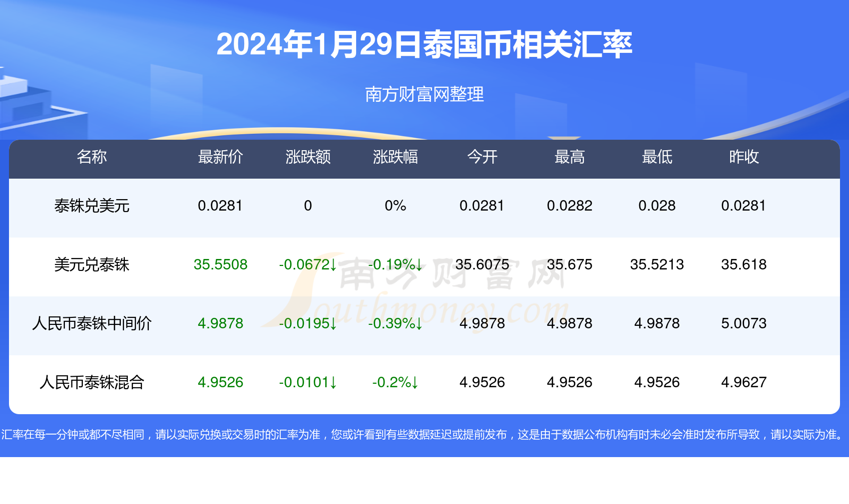Screen dimensions: 849x504
Task: Select the 人民币泰铢混合 row name
Action: (92, 382)
